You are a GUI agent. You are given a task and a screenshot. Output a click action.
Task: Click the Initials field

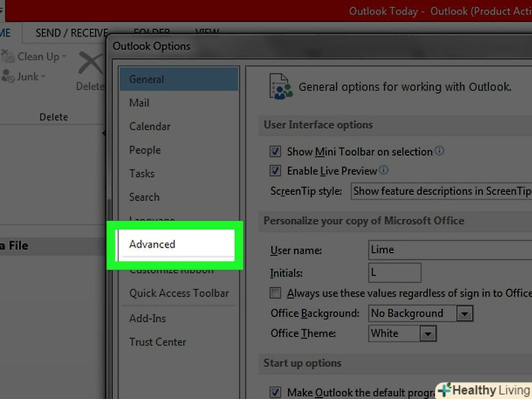coord(395,273)
